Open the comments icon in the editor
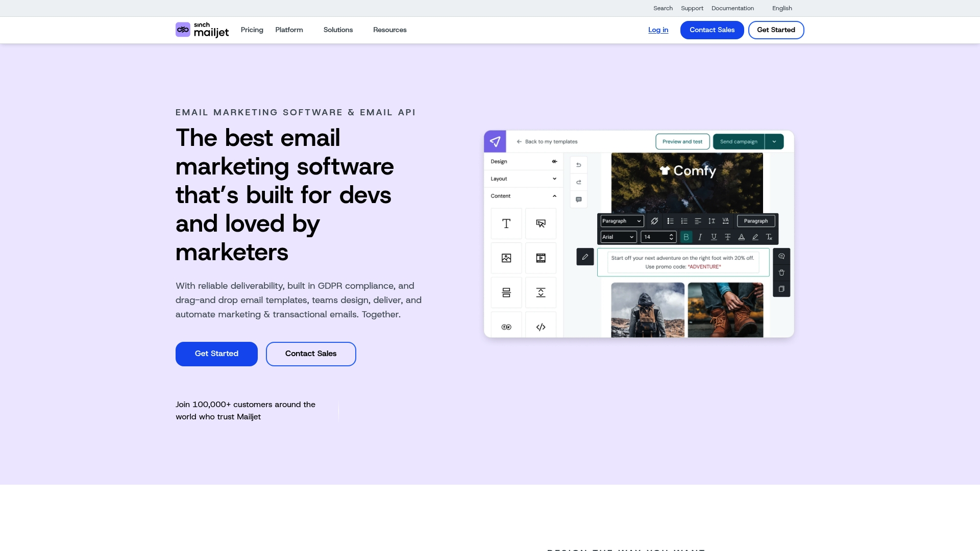 [578, 199]
